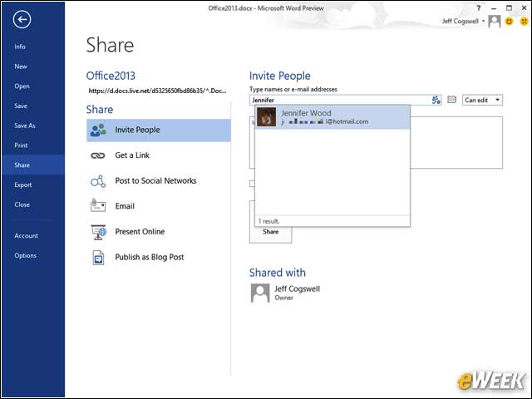This screenshot has height=399, width=532.
Task: Select Jennifer Wood suggestion
Action: (332, 116)
